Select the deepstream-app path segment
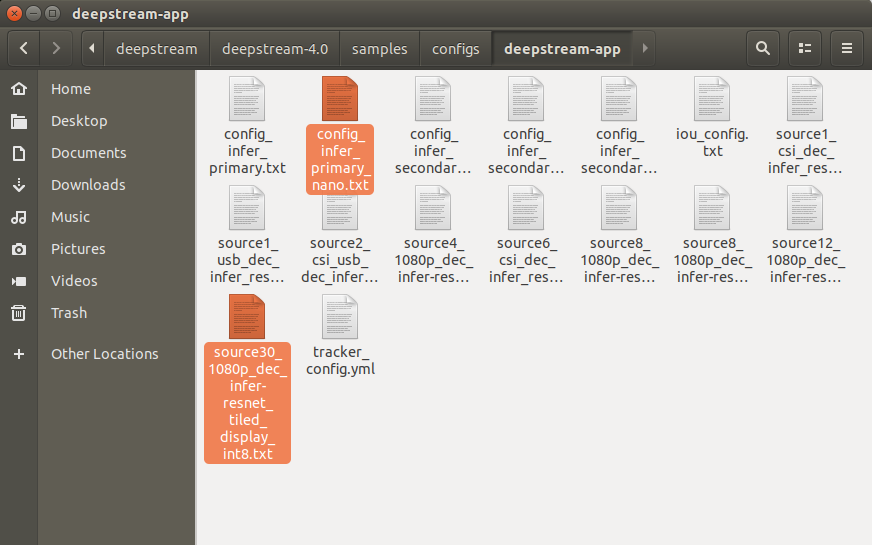Screen dimensions: 872x545 tap(562, 48)
